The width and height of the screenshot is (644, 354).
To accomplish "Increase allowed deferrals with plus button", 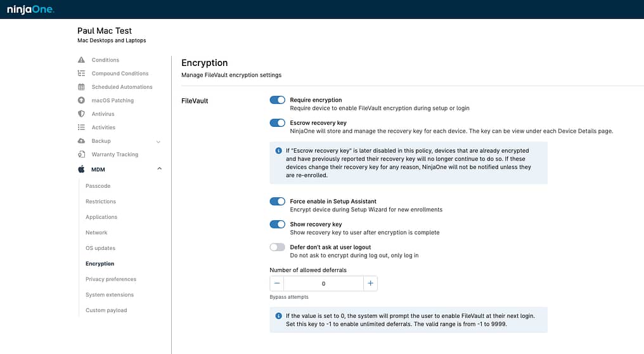I will point(370,284).
